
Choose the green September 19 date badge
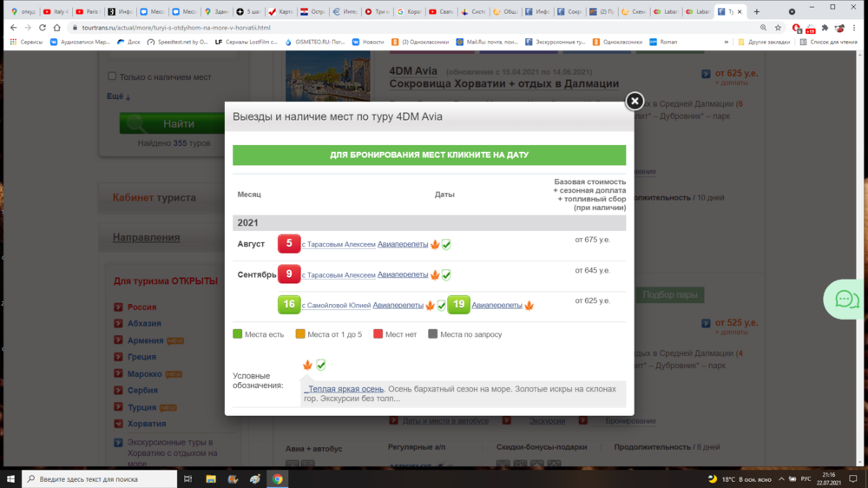pyautogui.click(x=458, y=305)
